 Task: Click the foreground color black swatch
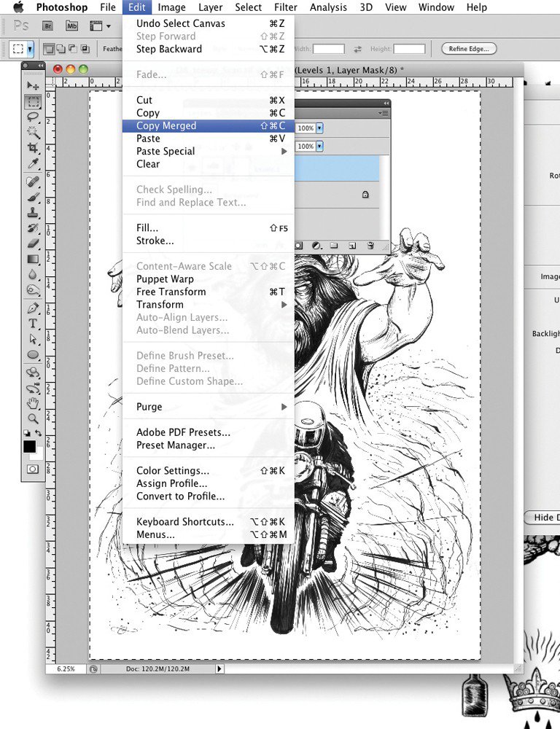tap(29, 446)
